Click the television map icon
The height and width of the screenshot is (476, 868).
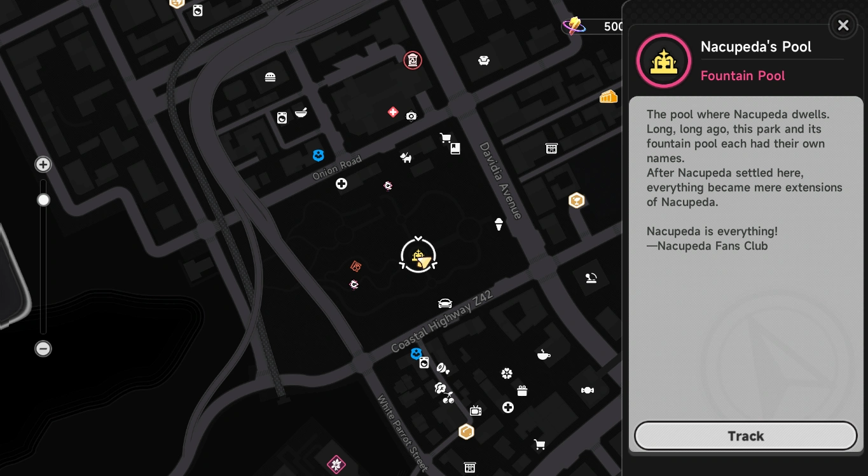(x=475, y=411)
